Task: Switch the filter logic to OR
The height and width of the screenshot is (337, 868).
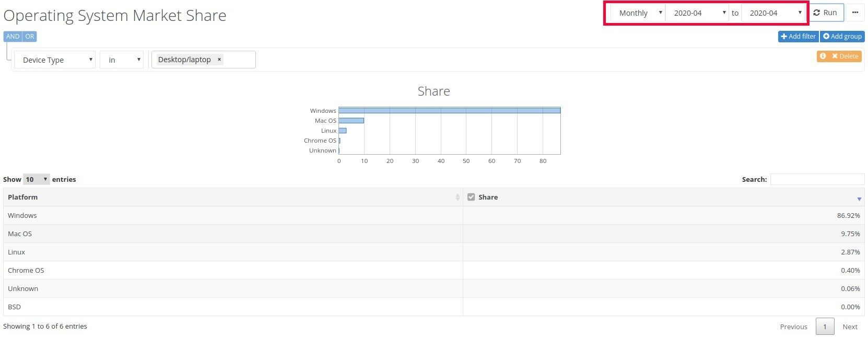Action: point(30,37)
